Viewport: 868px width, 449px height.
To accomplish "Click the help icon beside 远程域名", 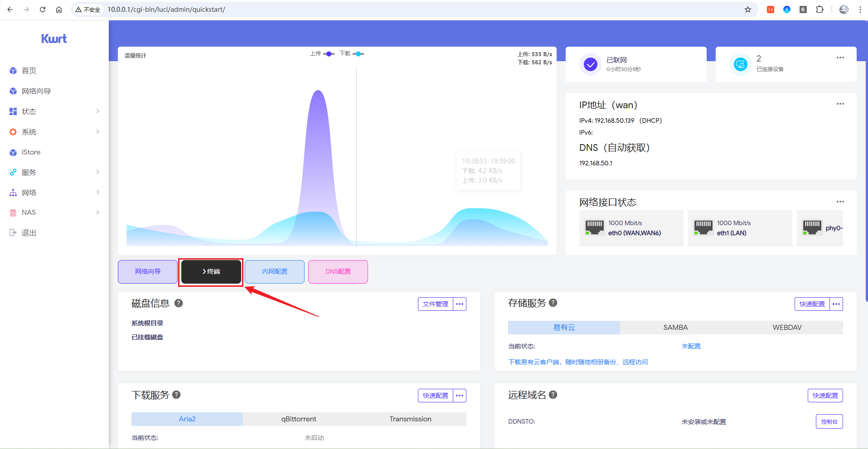I will point(553,395).
